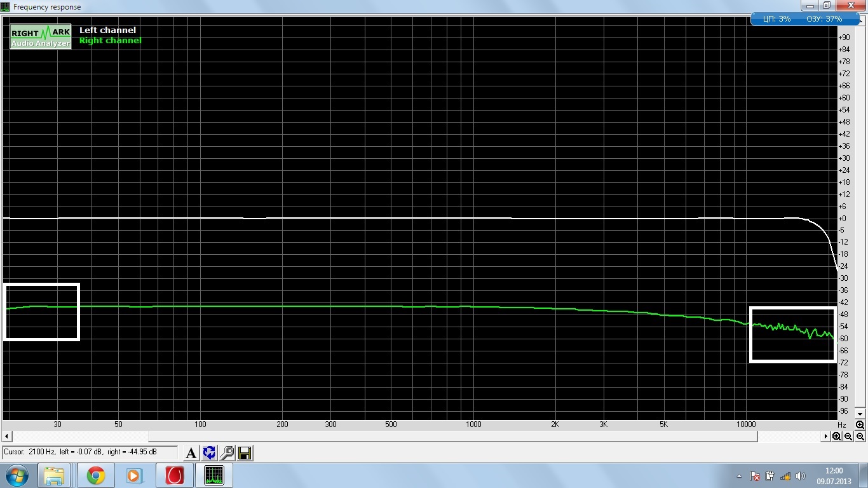Open Windows Explorer from the taskbar
Image resolution: width=868 pixels, height=488 pixels.
pos(55,475)
